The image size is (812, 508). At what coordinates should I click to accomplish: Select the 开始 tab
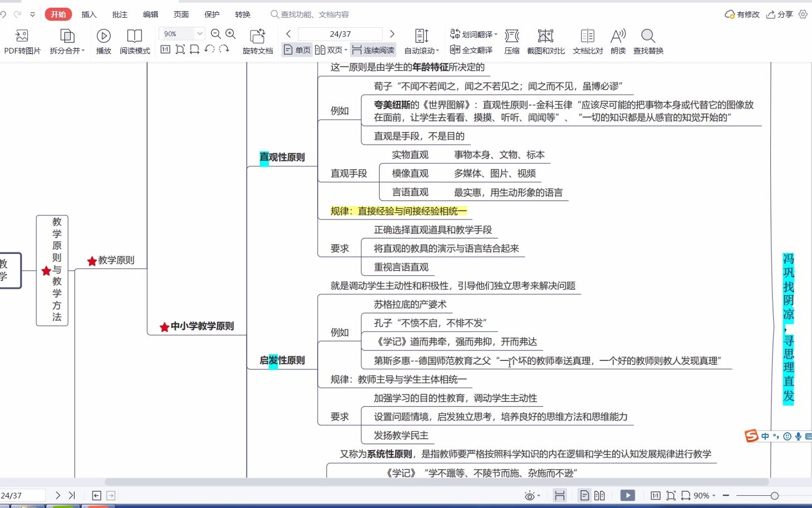pos(58,14)
